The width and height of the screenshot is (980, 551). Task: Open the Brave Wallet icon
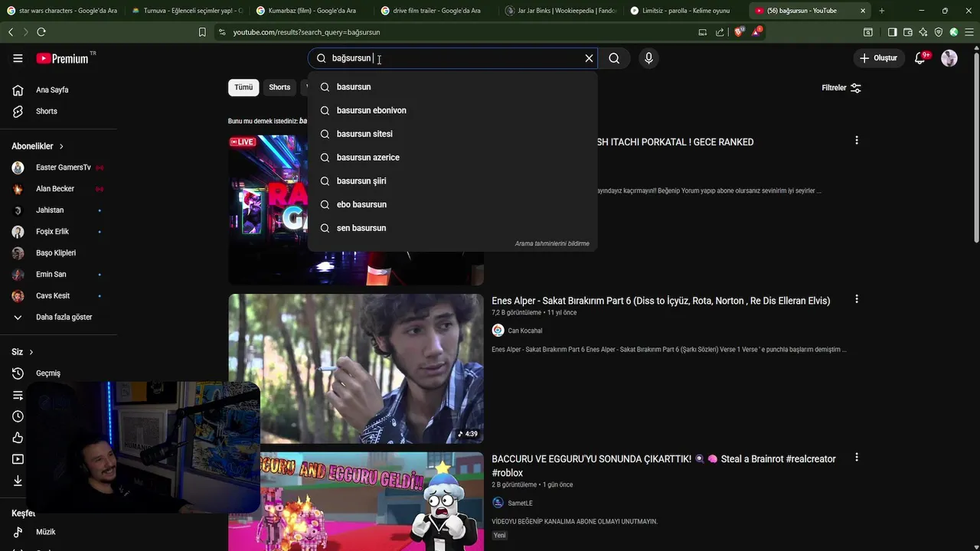coord(907,32)
